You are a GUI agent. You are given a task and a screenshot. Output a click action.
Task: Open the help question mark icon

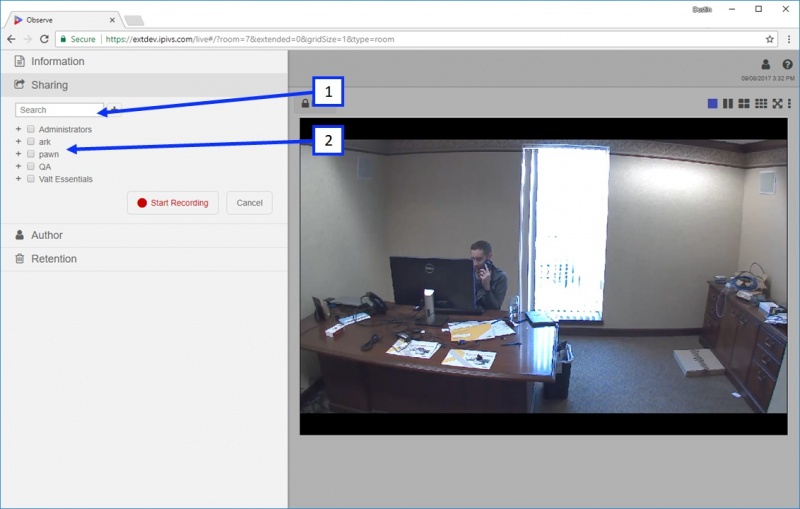pyautogui.click(x=787, y=64)
